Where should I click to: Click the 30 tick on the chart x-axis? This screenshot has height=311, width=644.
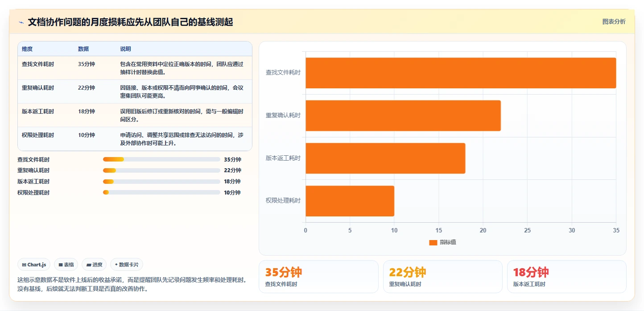[x=572, y=231]
